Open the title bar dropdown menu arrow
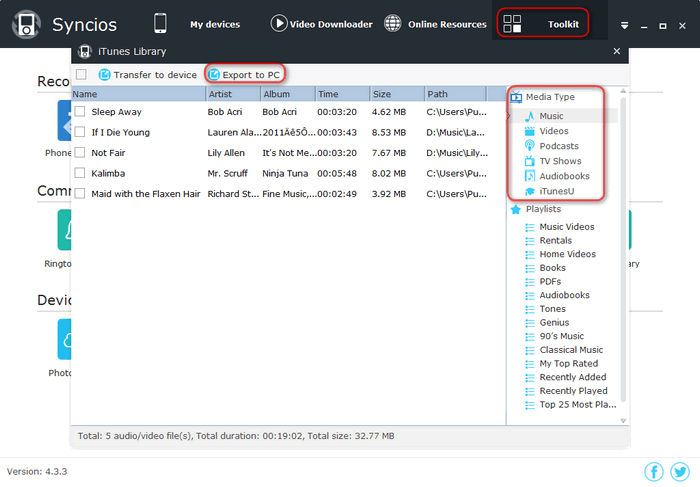The width and height of the screenshot is (700, 487). (625, 26)
